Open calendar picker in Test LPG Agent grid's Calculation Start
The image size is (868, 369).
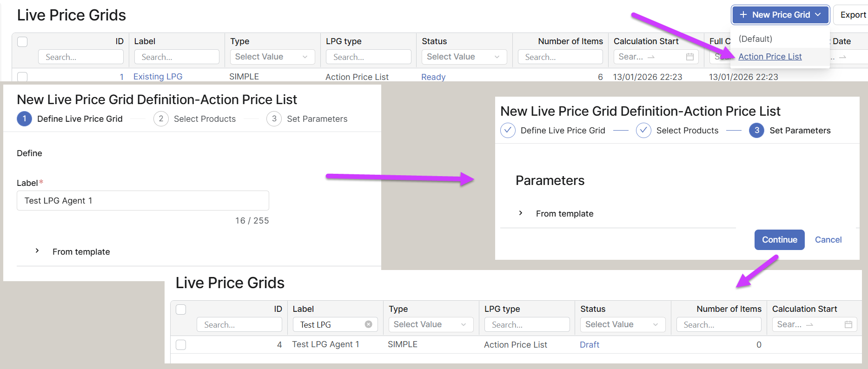(x=848, y=324)
